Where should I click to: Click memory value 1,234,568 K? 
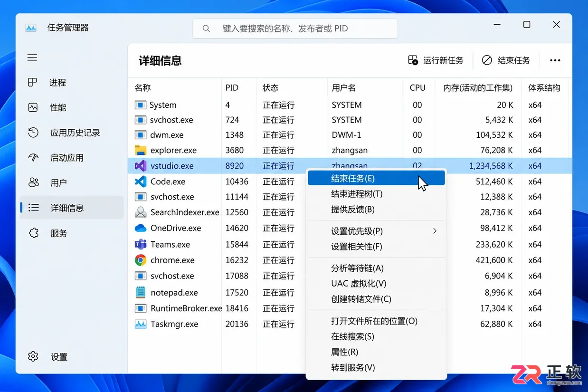tap(491, 166)
